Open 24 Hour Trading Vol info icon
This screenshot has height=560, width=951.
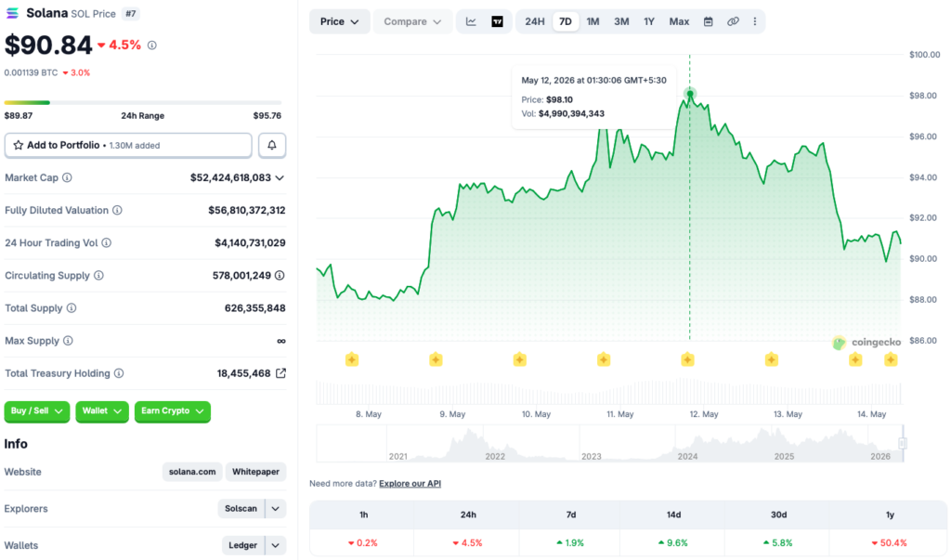tap(106, 242)
